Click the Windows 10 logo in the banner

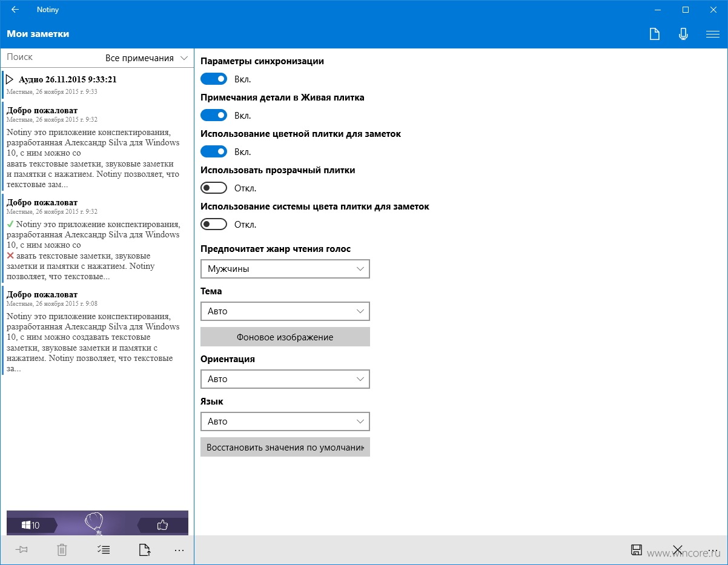(30, 525)
